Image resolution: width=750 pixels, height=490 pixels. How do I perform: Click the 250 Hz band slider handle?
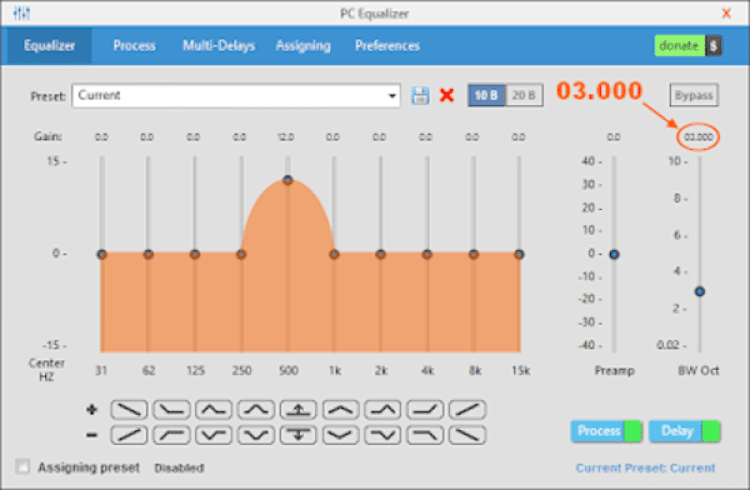[241, 254]
